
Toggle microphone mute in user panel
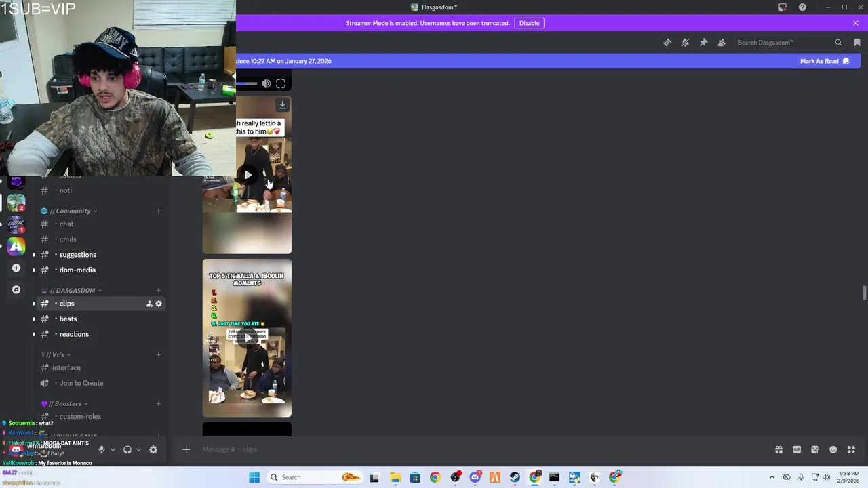pos(102,449)
